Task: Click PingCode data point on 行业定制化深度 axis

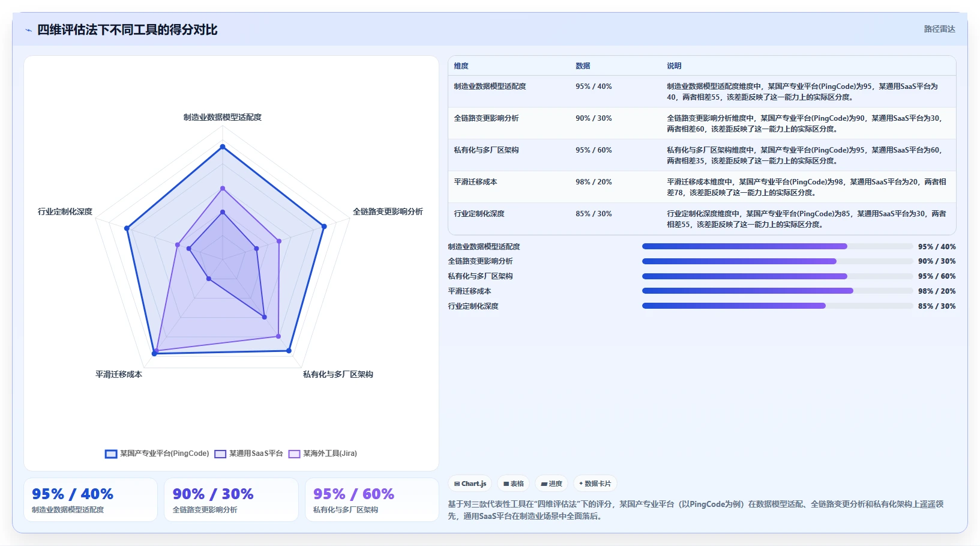Action: point(127,228)
